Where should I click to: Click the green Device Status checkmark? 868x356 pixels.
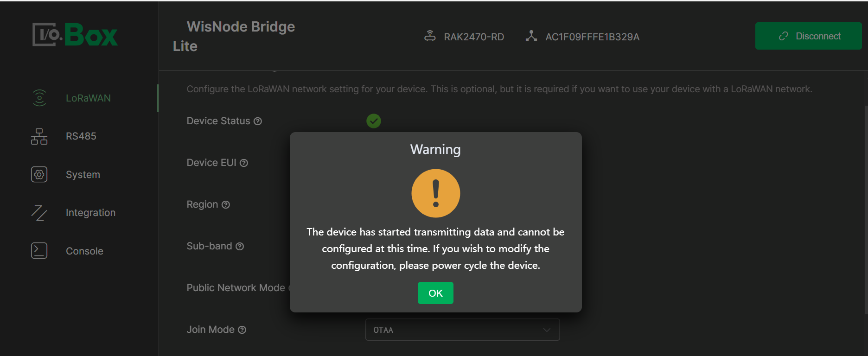(x=374, y=121)
